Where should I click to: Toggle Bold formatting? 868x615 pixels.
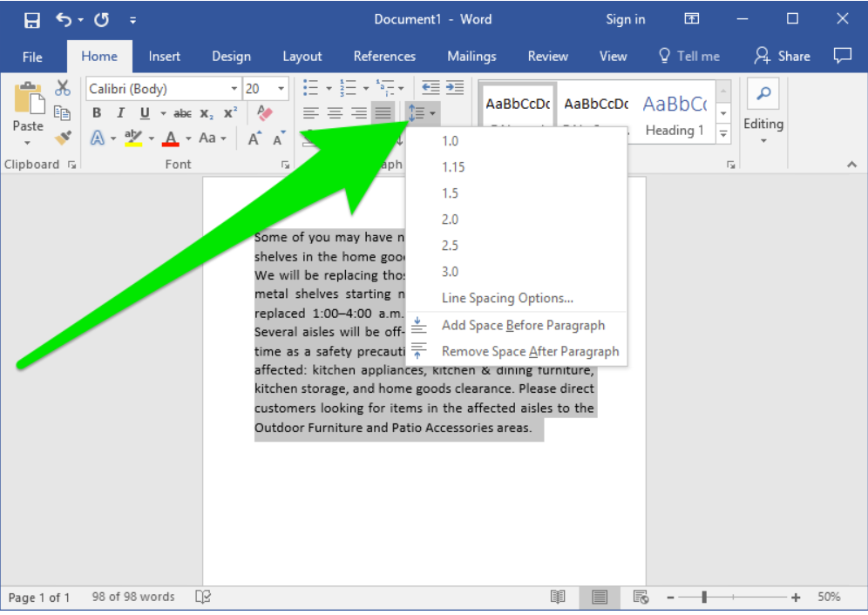97,113
